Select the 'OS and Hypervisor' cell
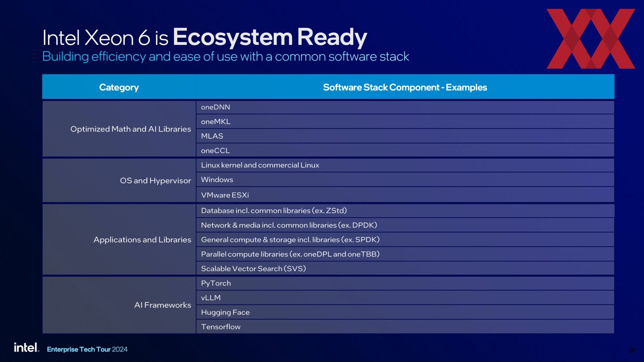This screenshot has height=362, width=644. click(x=119, y=180)
